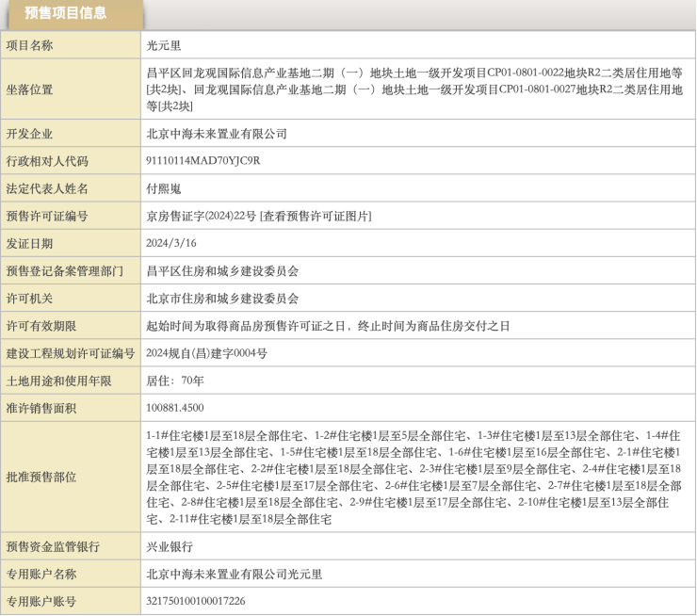The image size is (697, 616).
Task: Click account name 北京中海未来置业有限公司光元里
Action: pyautogui.click(x=235, y=574)
